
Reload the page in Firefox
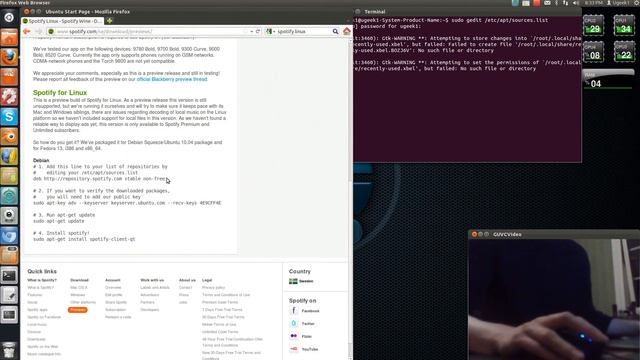(258, 31)
